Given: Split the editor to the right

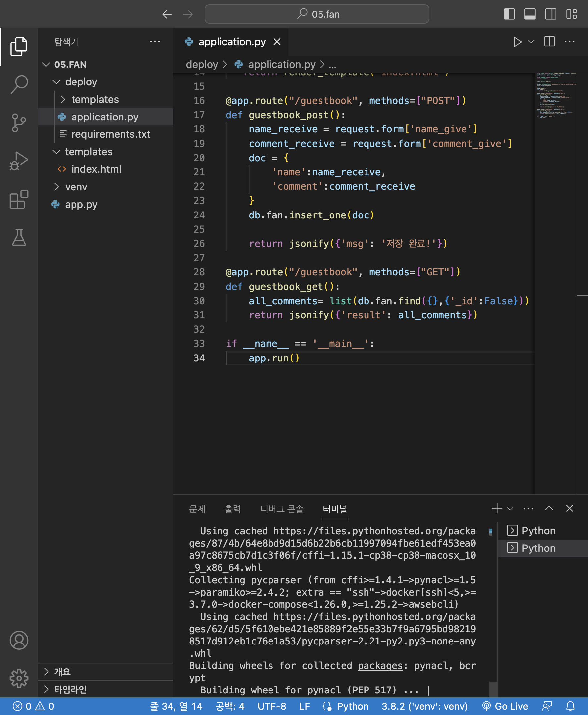Looking at the screenshot, I should (x=549, y=42).
